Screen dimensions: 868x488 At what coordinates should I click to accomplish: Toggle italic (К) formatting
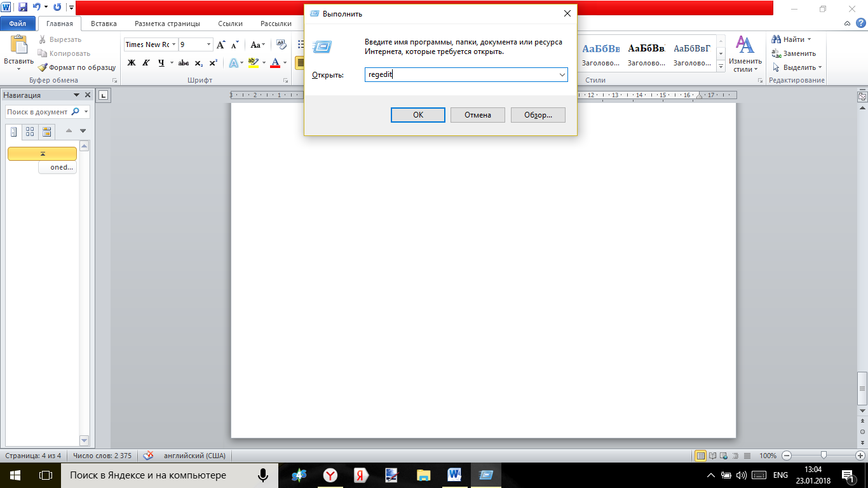point(146,63)
